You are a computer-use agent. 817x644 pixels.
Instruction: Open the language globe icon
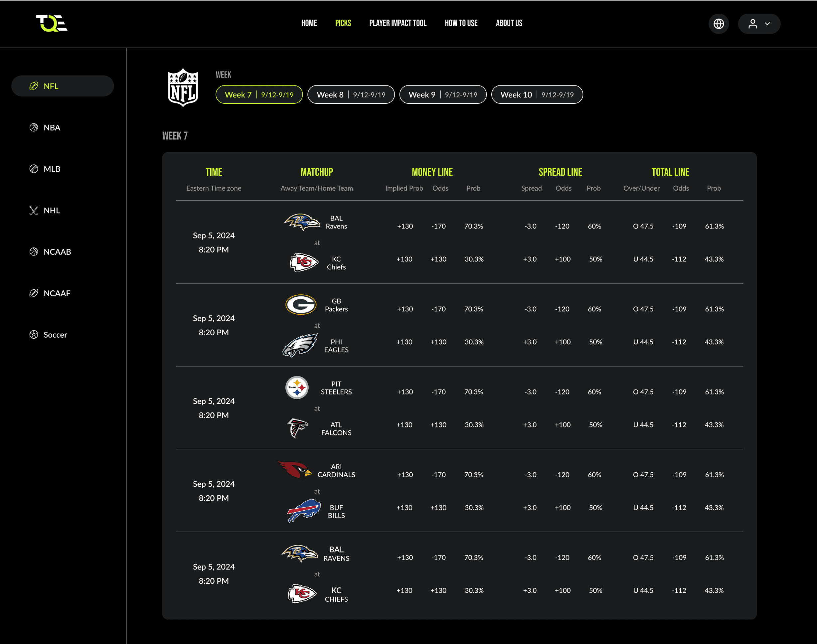(718, 24)
